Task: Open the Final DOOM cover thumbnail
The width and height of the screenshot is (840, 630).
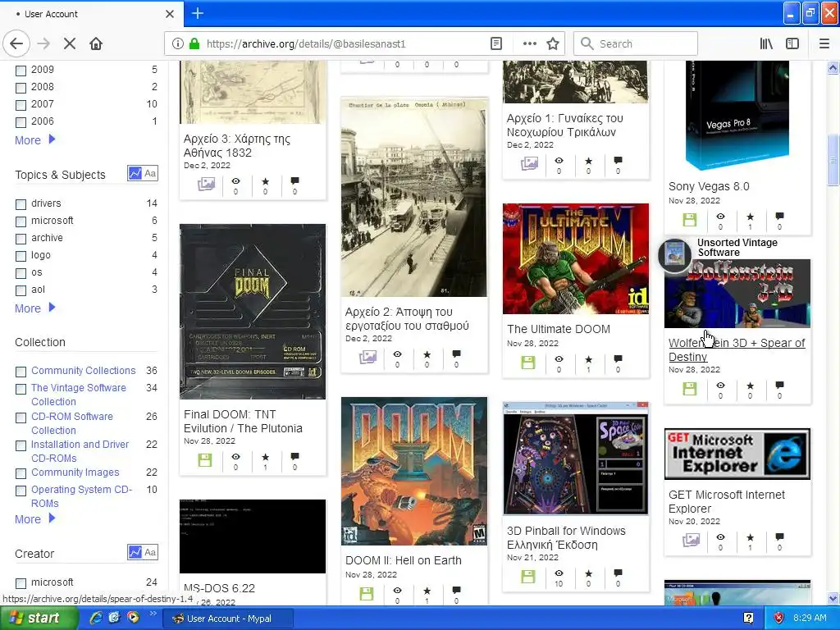Action: click(x=253, y=311)
